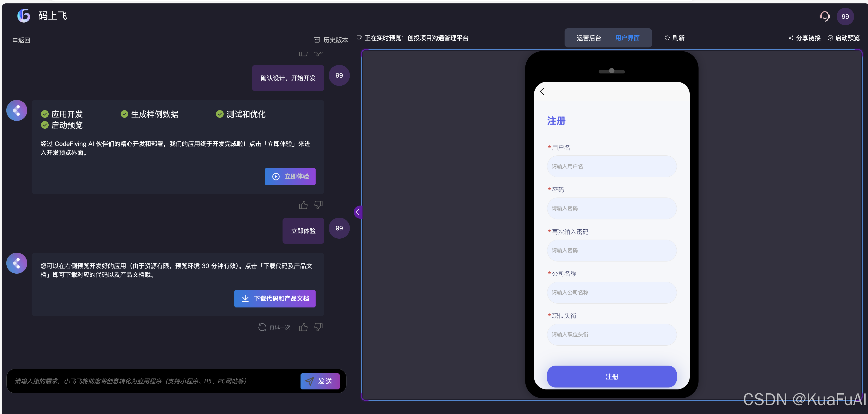Image resolution: width=868 pixels, height=414 pixels.
Task: Thumbs down the development complete message
Action: [319, 205]
